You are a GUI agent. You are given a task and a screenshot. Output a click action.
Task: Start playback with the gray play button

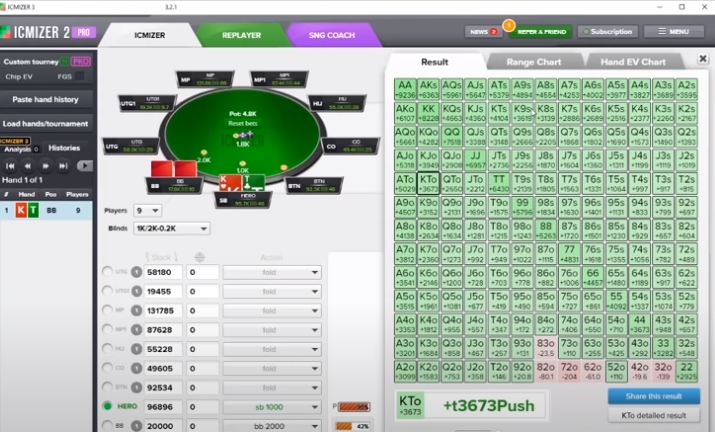[84, 166]
